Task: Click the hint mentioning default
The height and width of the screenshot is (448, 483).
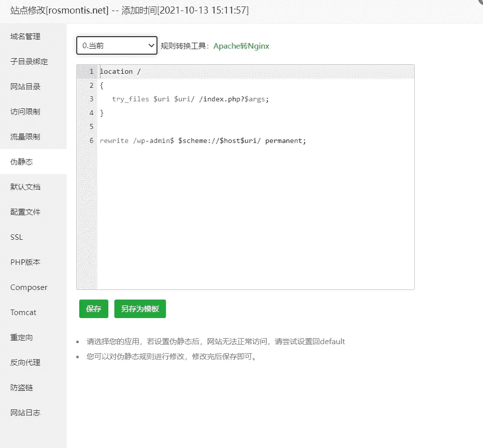Action: click(216, 342)
